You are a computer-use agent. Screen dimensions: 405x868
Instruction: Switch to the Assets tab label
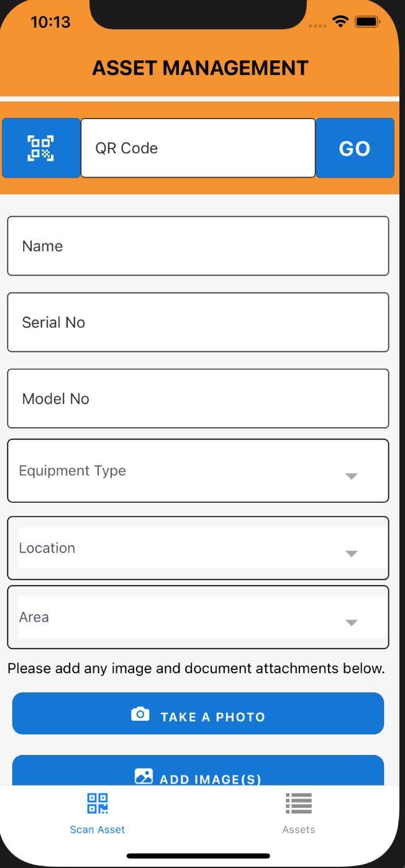299,830
